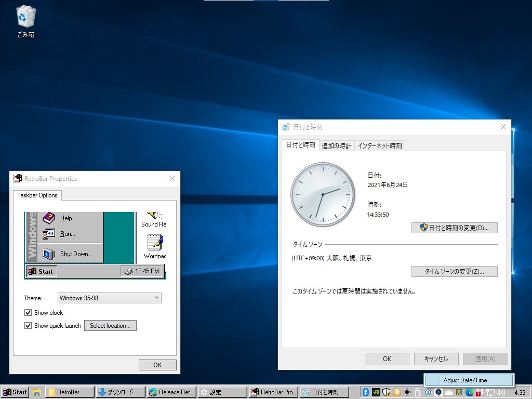Switch to the RetroBar Pro... taskbar button
This screenshot has width=532, height=399.
click(273, 392)
